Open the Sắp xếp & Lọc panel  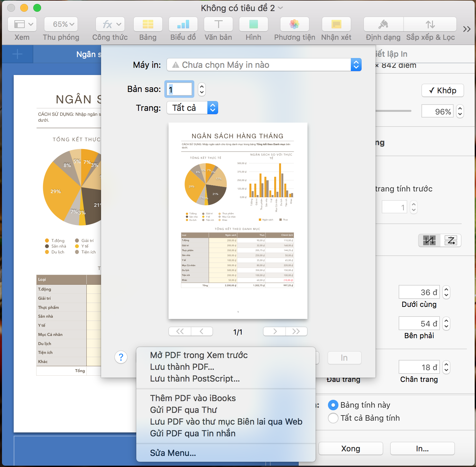click(x=430, y=24)
